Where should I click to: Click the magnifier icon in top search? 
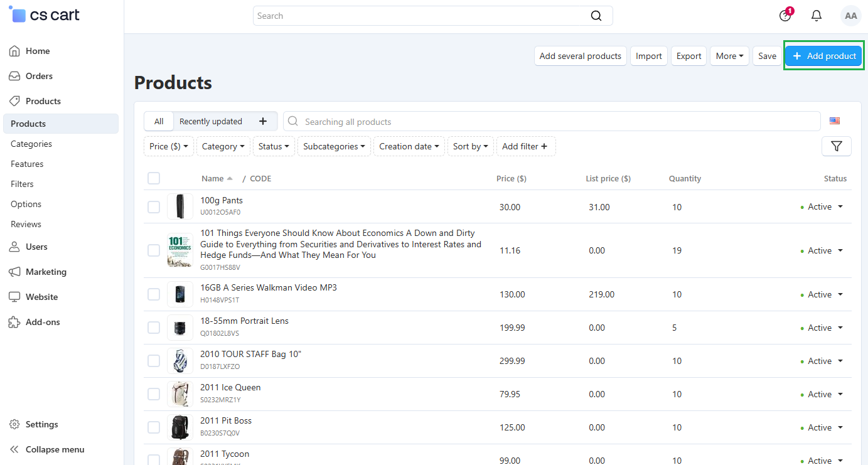pos(596,16)
